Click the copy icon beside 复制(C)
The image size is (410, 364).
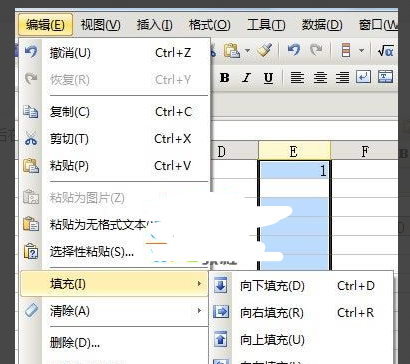tap(31, 111)
